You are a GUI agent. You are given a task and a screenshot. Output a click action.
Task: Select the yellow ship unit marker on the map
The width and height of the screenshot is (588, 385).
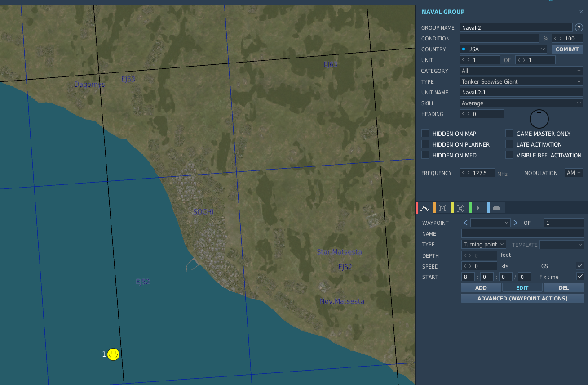pyautogui.click(x=113, y=354)
